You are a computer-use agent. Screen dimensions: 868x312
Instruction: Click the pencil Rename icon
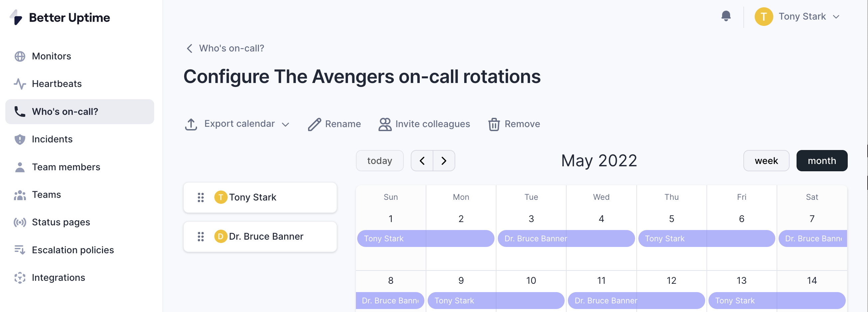click(314, 124)
